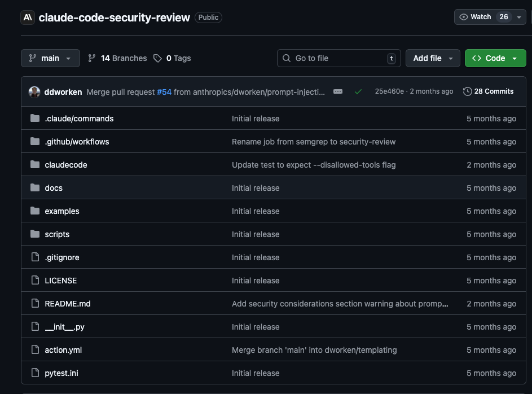Image resolution: width=532 pixels, height=394 pixels.
Task: Click the Anthropic repository logo icon
Action: tap(28, 17)
